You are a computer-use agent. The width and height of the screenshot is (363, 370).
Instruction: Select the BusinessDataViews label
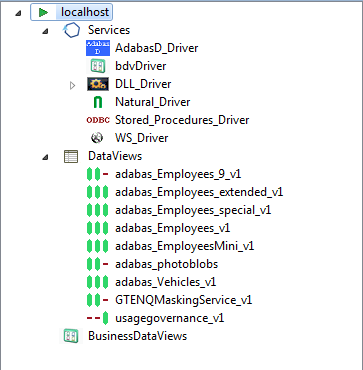pyautogui.click(x=137, y=336)
